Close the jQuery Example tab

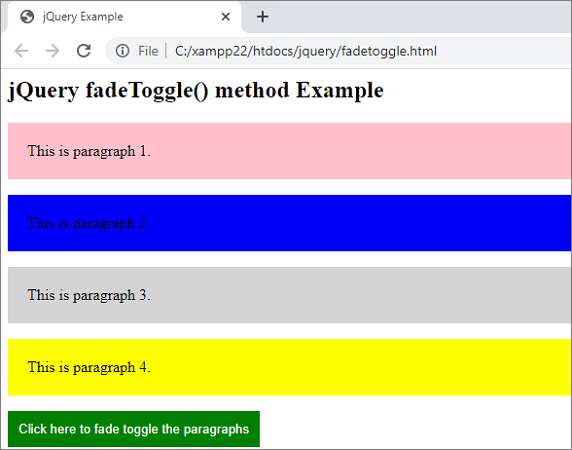point(226,17)
